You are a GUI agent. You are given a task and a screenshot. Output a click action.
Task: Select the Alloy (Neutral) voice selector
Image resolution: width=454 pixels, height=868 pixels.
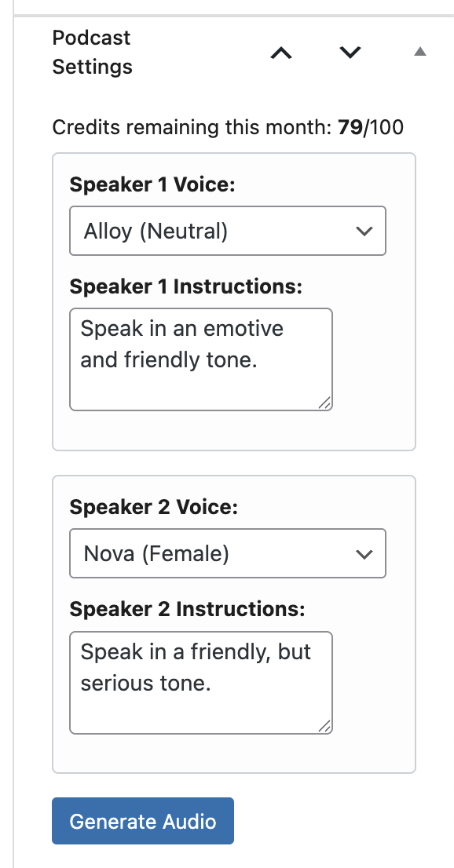pos(228,231)
